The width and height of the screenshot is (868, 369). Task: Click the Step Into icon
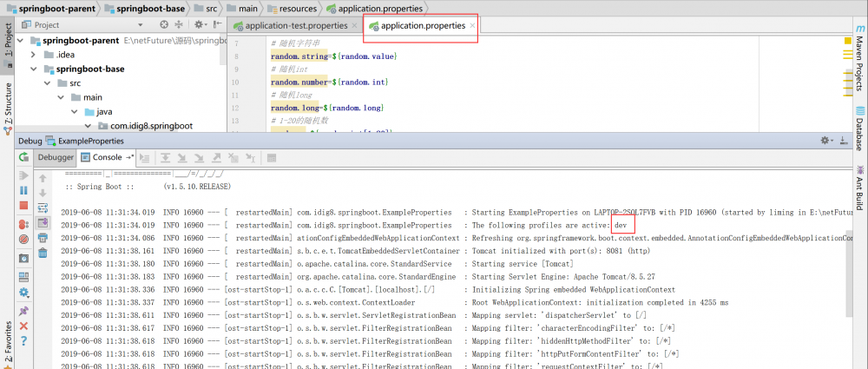coord(182,158)
